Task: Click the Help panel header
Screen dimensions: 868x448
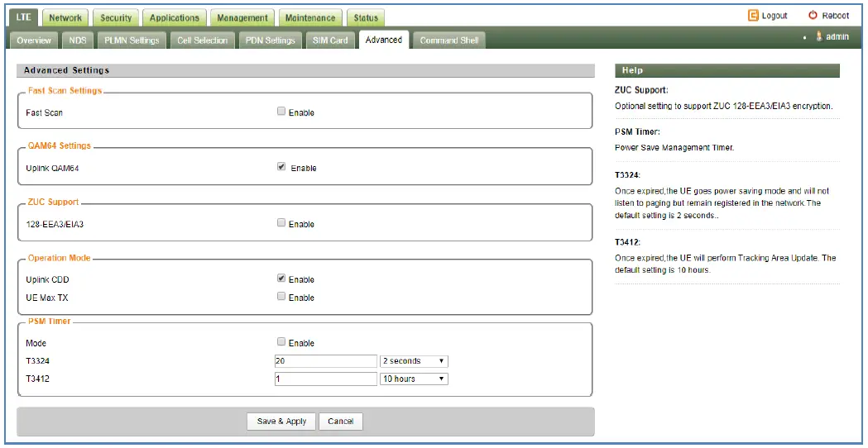Action: click(727, 70)
